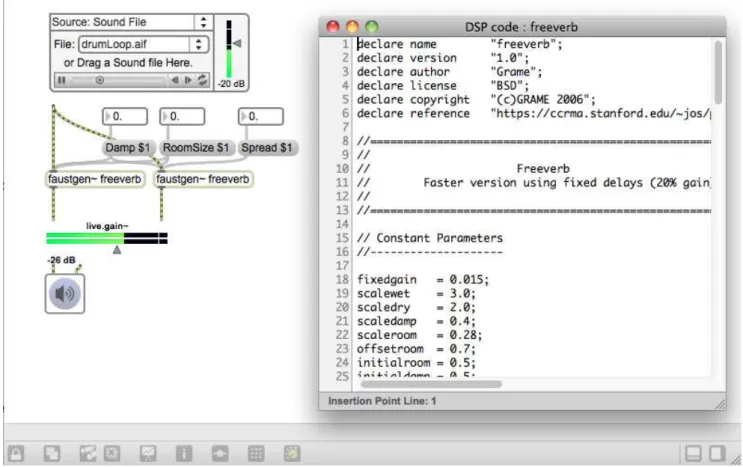
Task: Click 'or Drag a Sound file Here.' text
Action: pos(128,63)
